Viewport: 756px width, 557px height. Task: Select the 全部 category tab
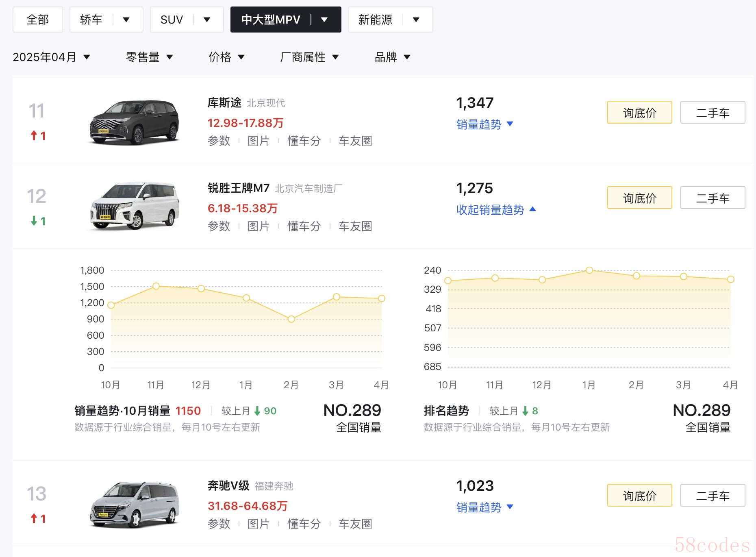(x=38, y=20)
